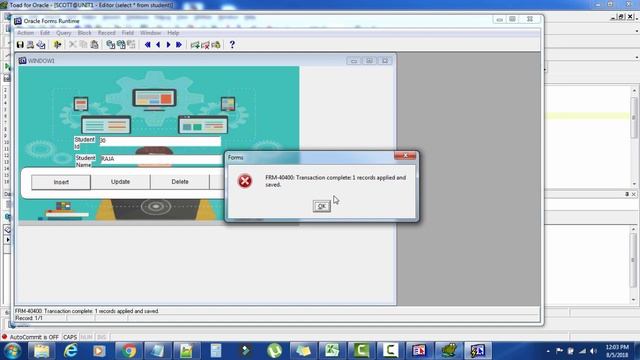640x360 pixels.
Task: Click the Execute Query toolbar icon
Action: click(121, 44)
